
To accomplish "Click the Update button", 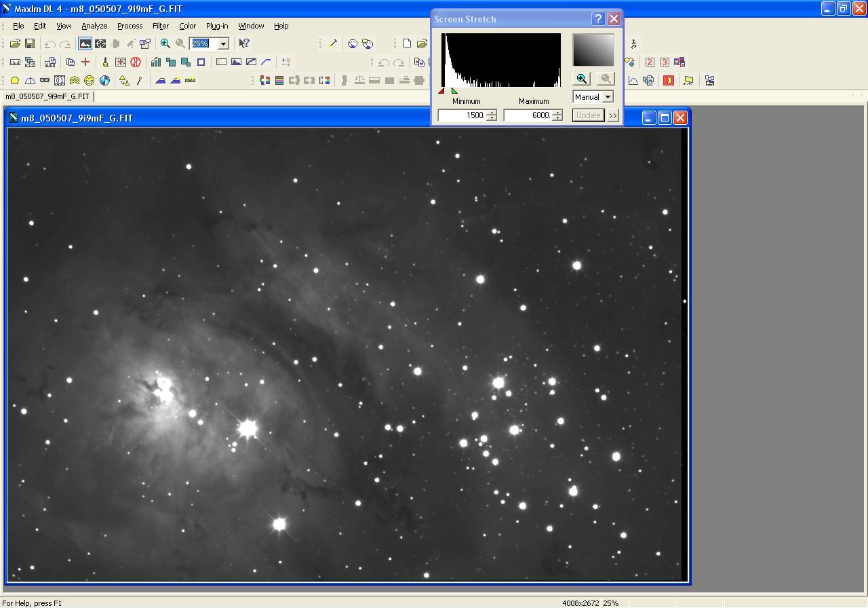I will pos(588,115).
